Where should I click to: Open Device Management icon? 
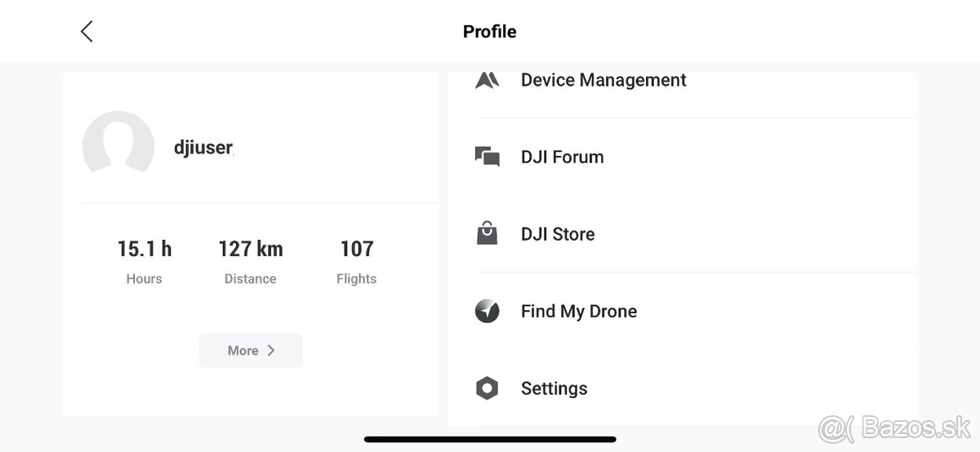[487, 80]
